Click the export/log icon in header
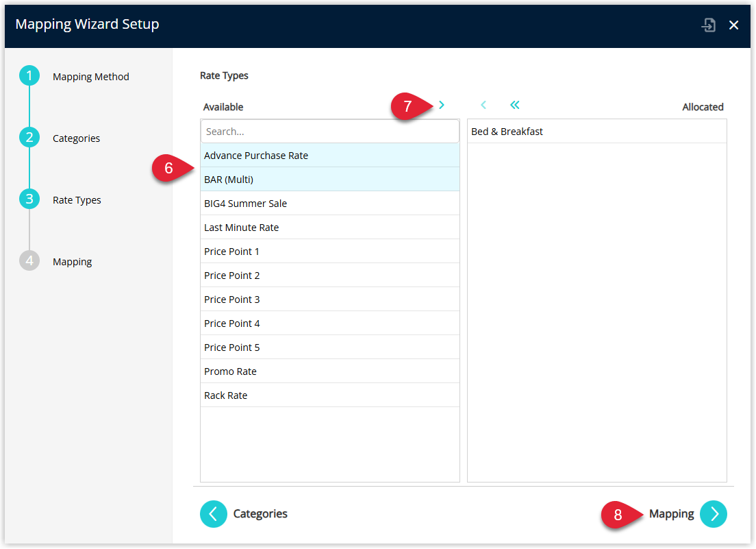This screenshot has width=756, height=549. tap(708, 25)
